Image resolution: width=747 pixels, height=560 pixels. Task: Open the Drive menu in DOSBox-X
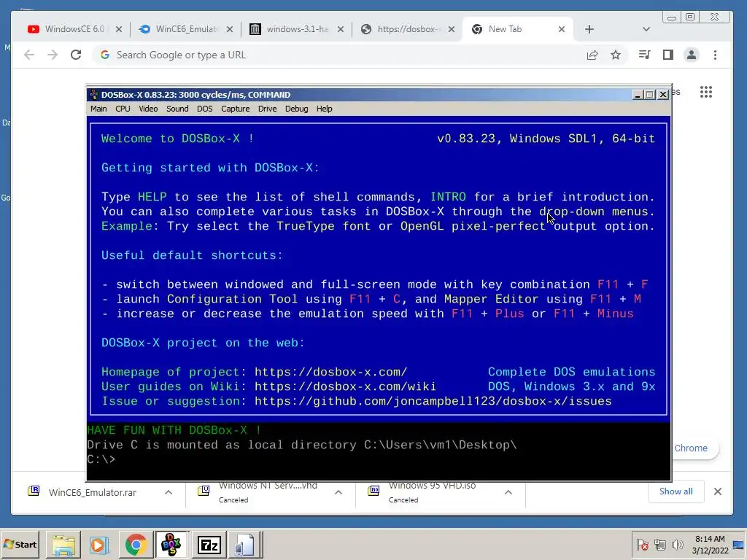267,109
